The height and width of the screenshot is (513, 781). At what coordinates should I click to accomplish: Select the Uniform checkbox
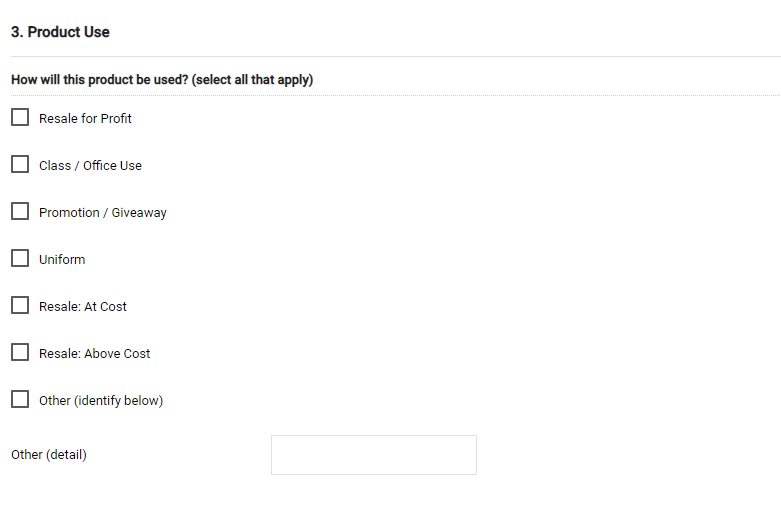click(x=20, y=259)
